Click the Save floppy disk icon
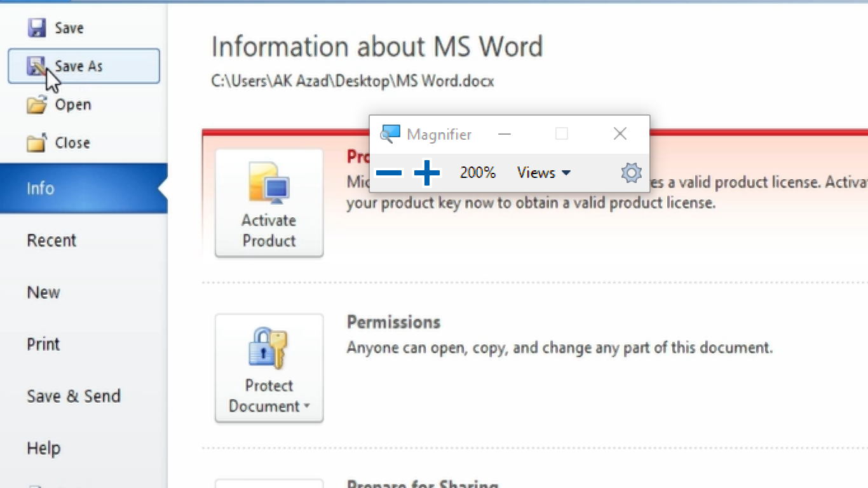Viewport: 868px width, 488px height. [37, 28]
